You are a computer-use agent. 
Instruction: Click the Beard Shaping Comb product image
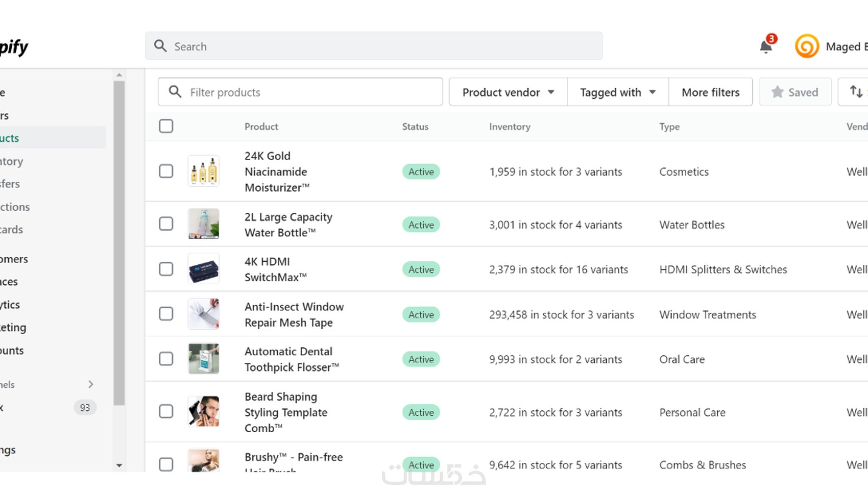203,411
